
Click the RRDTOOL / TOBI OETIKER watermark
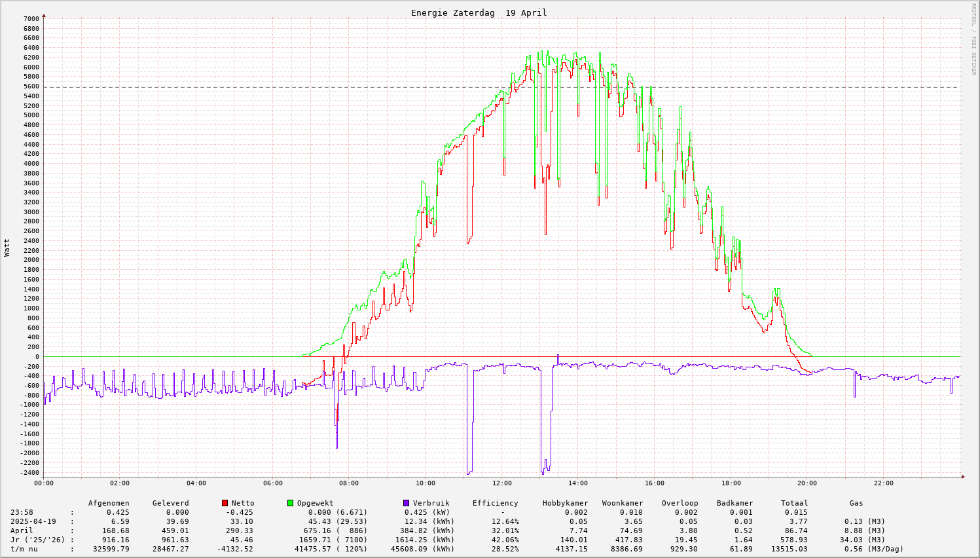click(973, 38)
